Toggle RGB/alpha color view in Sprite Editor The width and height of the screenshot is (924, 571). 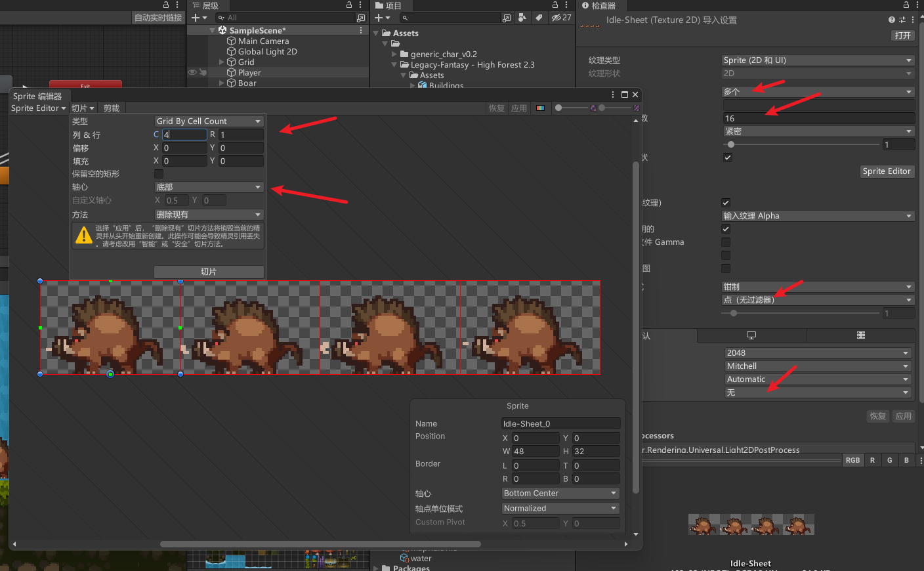tap(540, 108)
